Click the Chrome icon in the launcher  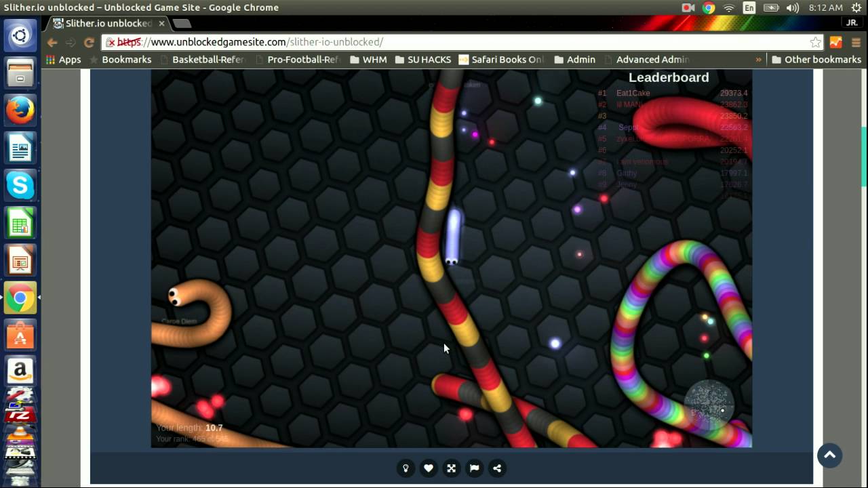[20, 298]
